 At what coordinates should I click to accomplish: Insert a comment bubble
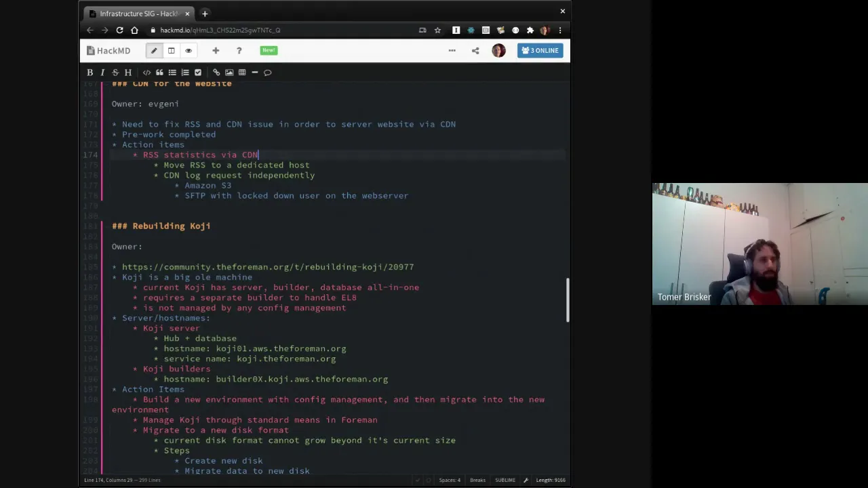point(268,73)
